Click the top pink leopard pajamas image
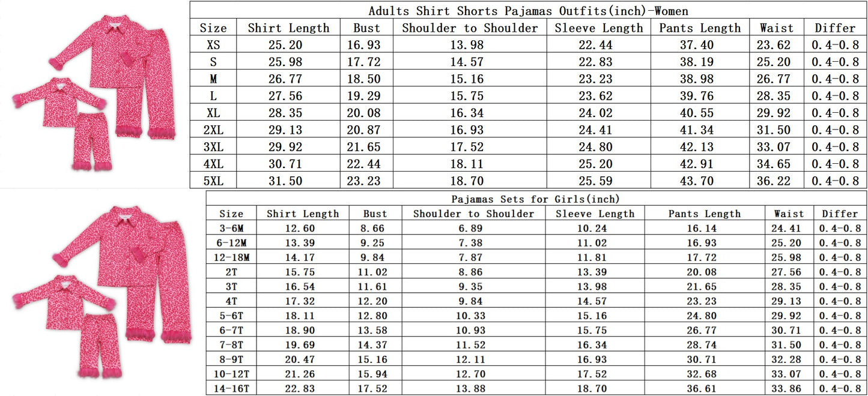Screen dimensions: 868x396 point(94,93)
